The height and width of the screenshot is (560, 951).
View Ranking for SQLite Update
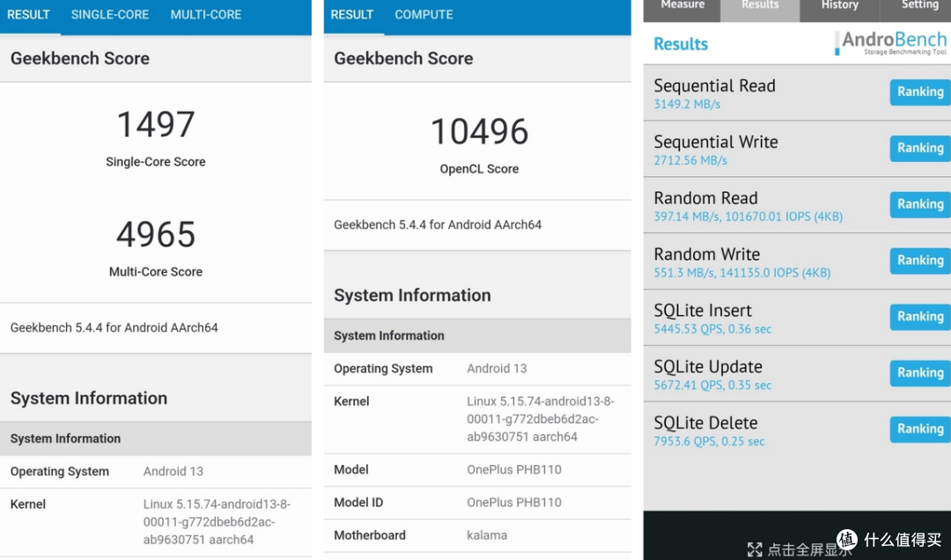point(920,373)
